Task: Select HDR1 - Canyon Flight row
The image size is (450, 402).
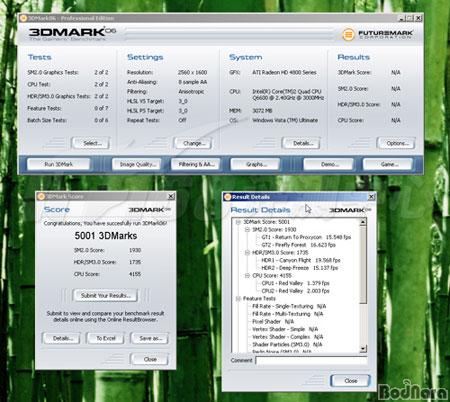Action: click(301, 260)
